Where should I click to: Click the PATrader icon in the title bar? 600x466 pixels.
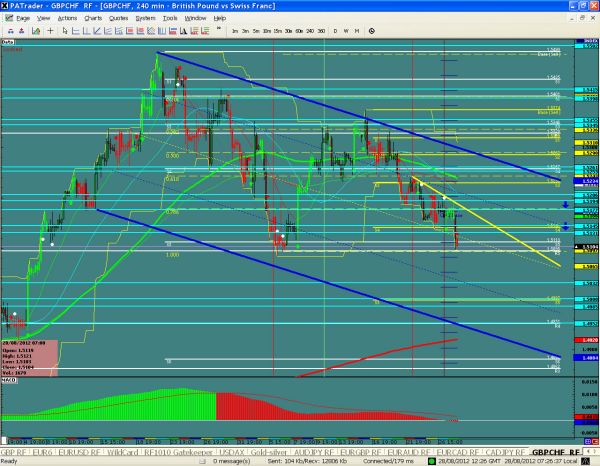click(x=7, y=6)
